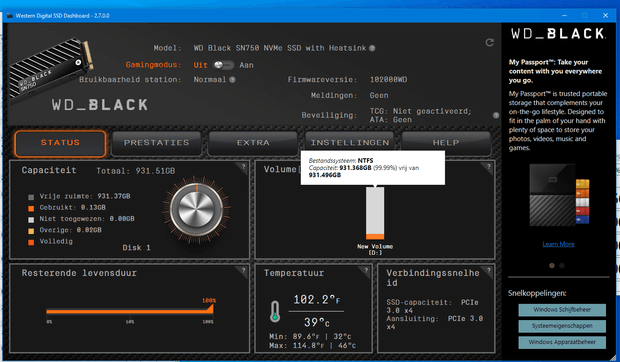Click the info icon next to the model name
The height and width of the screenshot is (362, 620).
point(372,48)
